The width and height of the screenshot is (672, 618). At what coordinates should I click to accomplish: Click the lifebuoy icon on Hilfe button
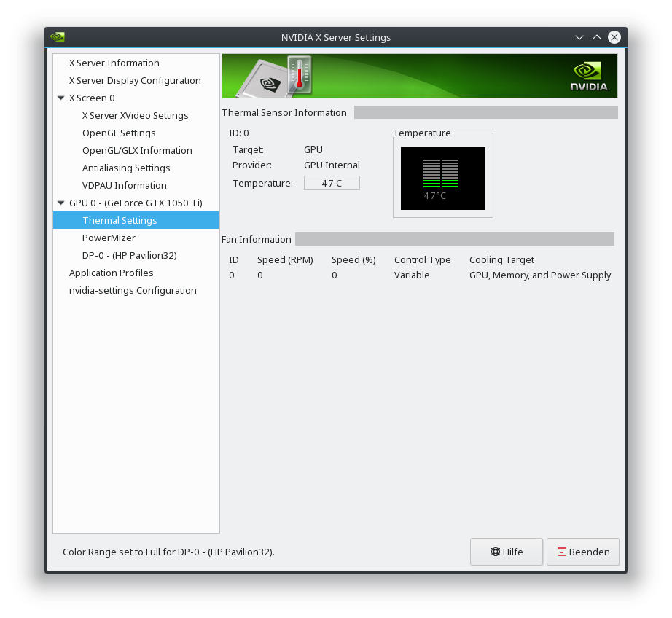click(496, 552)
